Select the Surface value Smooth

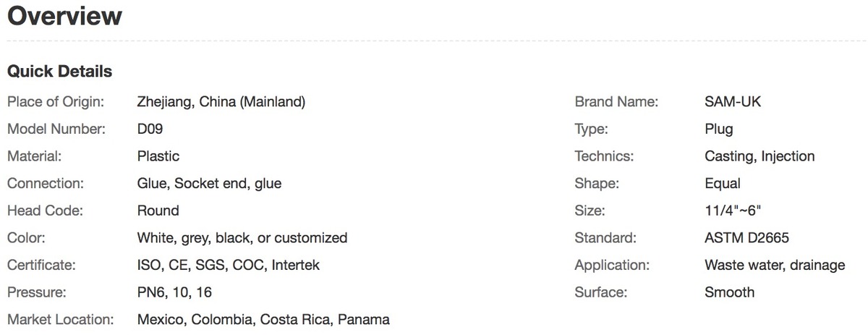coord(729,292)
